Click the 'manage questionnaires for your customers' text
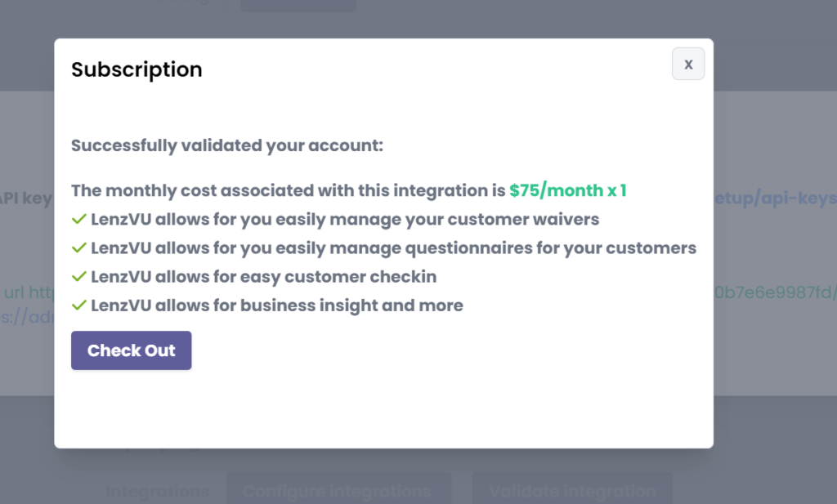Viewport: 837px width, 504px height. pyautogui.click(x=393, y=248)
